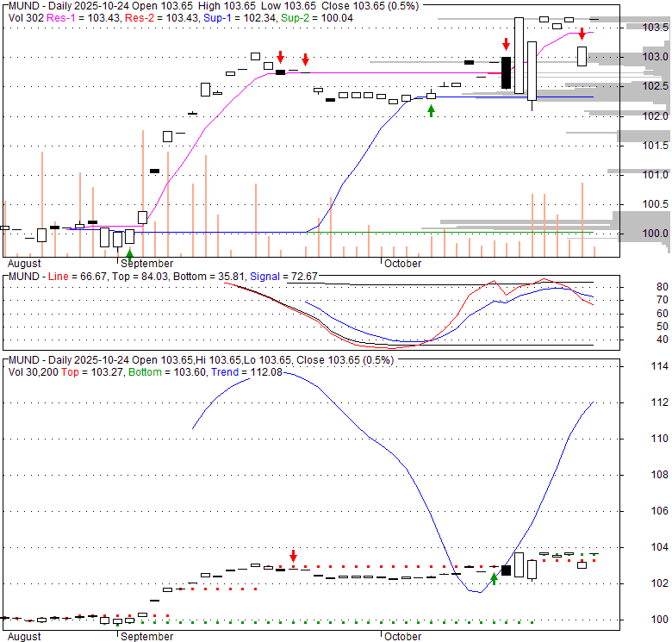This screenshot has height=642, width=672.
Task: Click the October label on the top chart axis
Action: pos(401,263)
